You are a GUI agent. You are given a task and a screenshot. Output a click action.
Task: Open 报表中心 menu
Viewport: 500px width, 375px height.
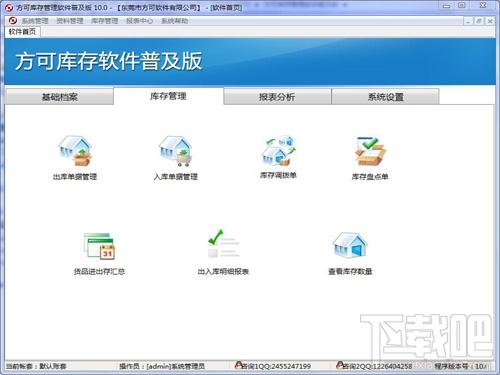[139, 21]
